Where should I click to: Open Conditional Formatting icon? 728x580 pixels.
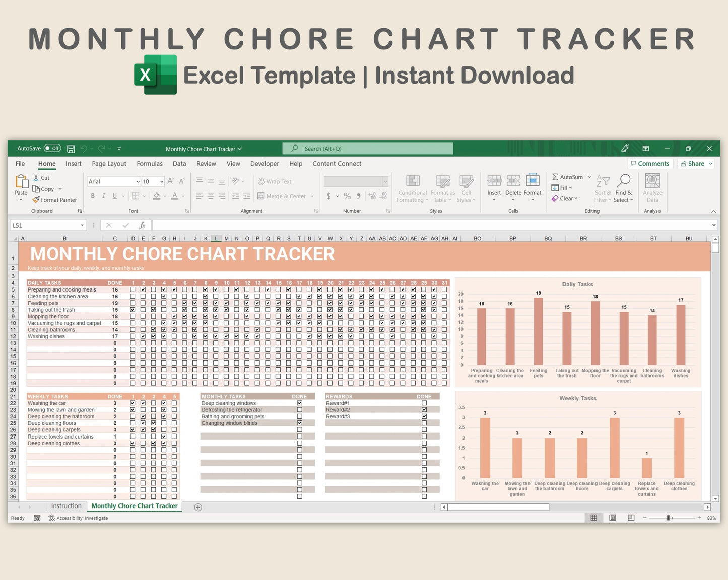(x=413, y=182)
